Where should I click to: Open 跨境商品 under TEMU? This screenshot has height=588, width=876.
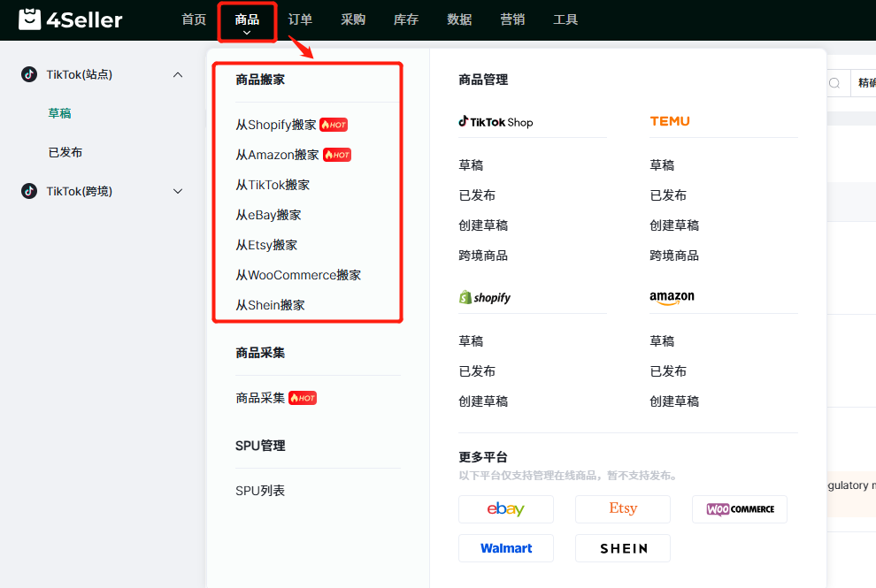(674, 256)
